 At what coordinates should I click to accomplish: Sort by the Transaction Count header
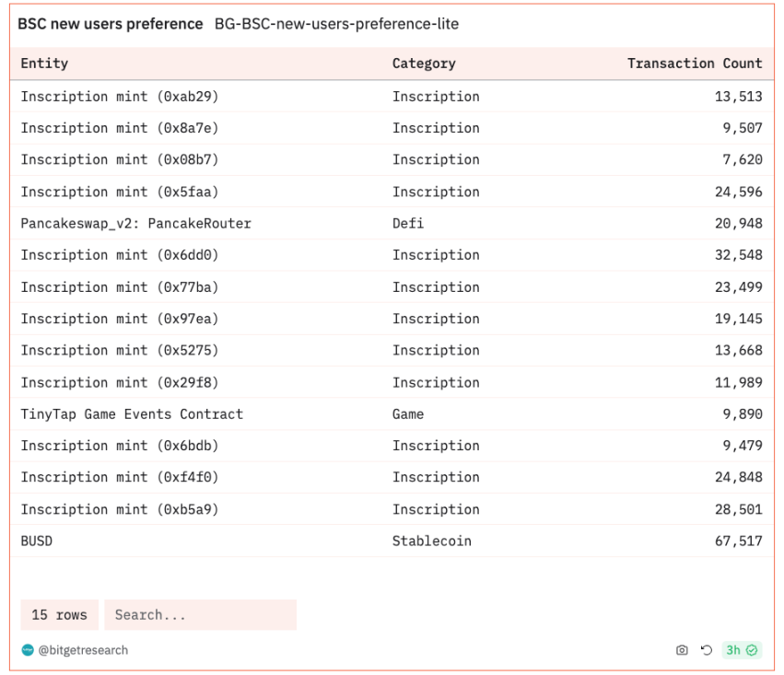pos(695,64)
